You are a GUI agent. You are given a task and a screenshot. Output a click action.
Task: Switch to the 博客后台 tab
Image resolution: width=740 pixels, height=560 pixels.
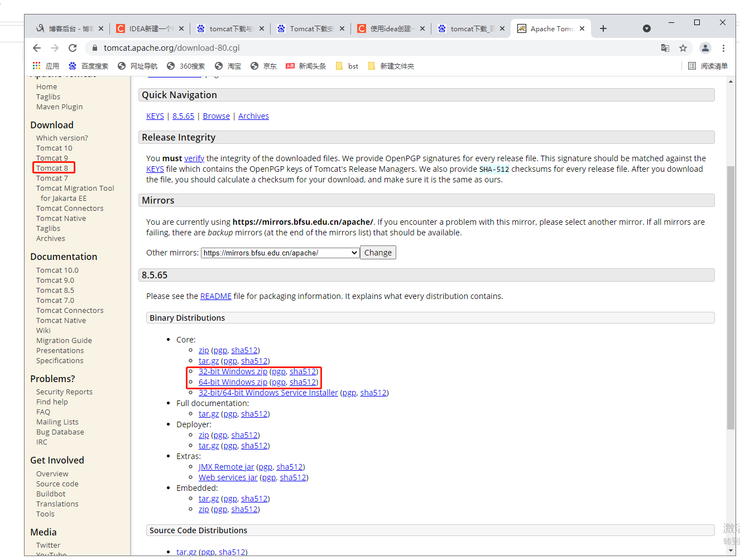64,28
